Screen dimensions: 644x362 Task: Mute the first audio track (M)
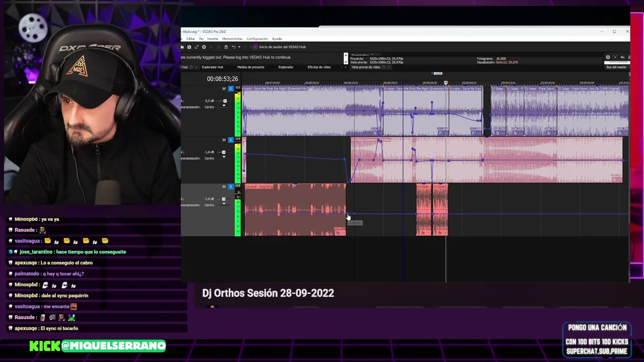[224, 89]
